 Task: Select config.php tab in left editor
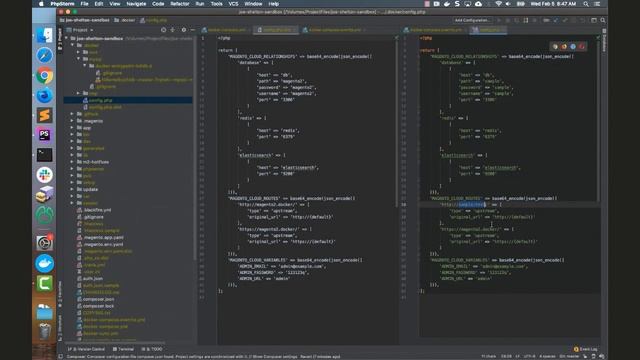point(276,30)
